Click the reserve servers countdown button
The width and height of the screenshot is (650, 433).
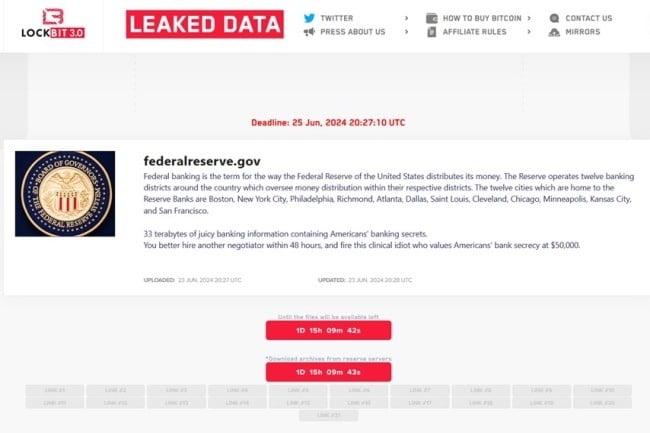point(328,372)
